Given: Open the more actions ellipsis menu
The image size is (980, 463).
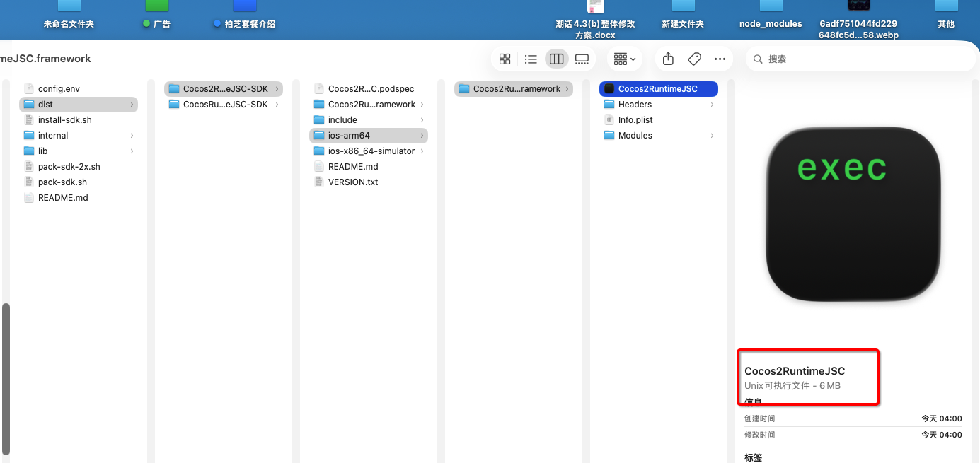Looking at the screenshot, I should point(720,59).
